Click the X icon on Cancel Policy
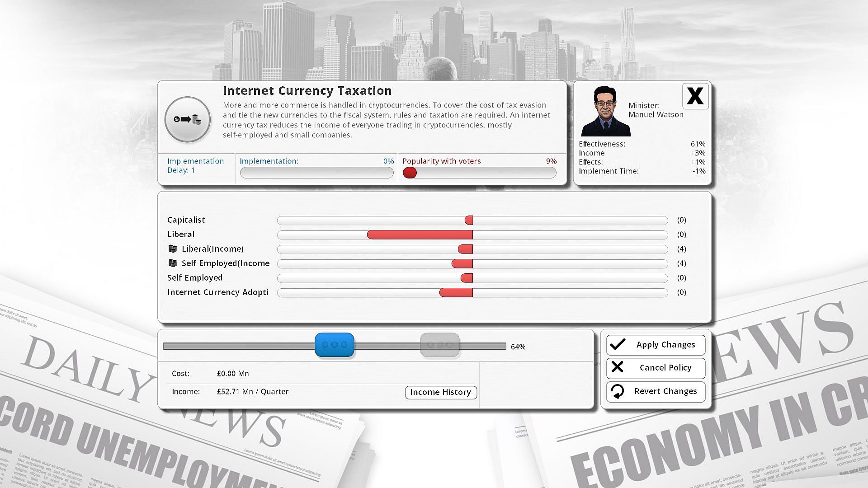The height and width of the screenshot is (488, 868). (x=618, y=367)
